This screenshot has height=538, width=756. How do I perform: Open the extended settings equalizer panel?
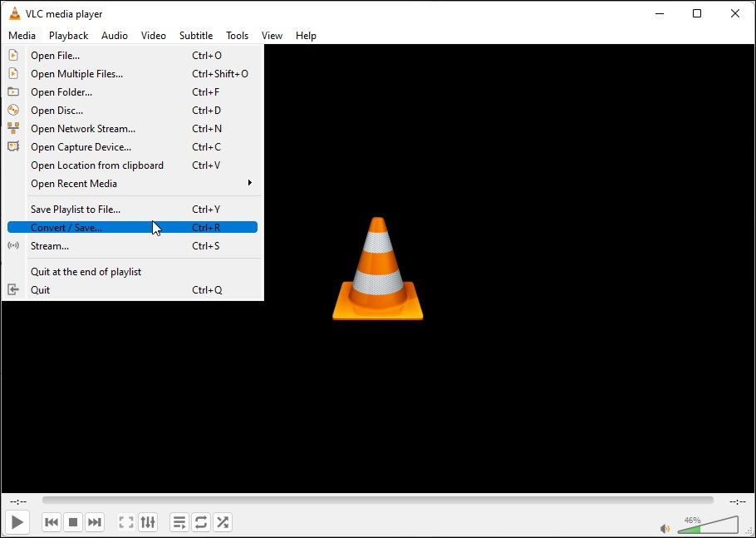[x=148, y=522]
